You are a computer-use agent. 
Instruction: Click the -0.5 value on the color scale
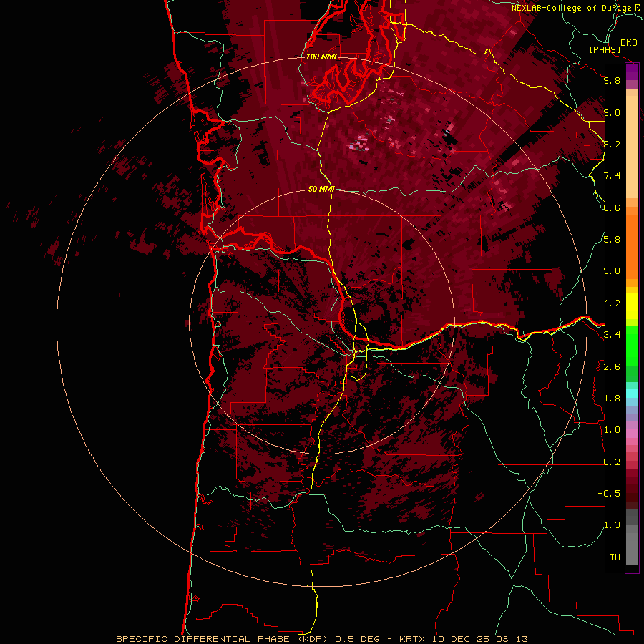(x=609, y=494)
